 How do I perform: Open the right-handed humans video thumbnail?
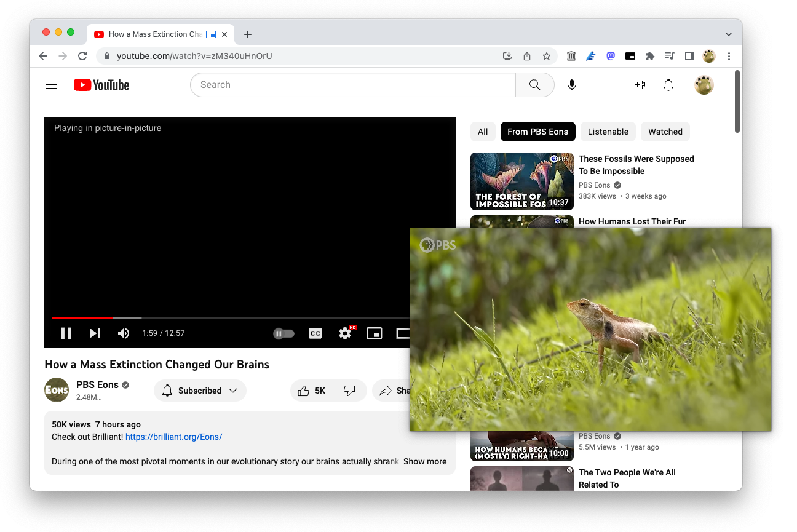tap(522, 447)
